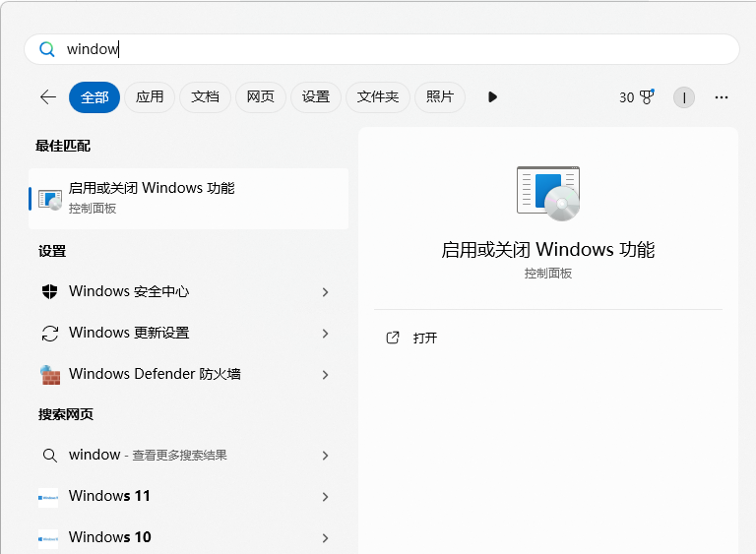This screenshot has height=554, width=756.
Task: Show more filters with the play arrow
Action: coord(492,97)
